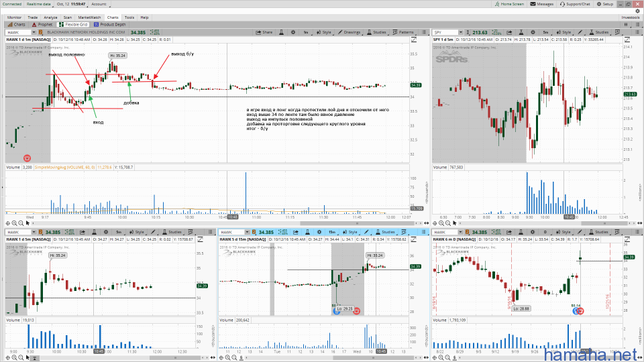Screen dimensions: 644x362
Task: Click Realtime data status indicator
Action: [39, 4]
